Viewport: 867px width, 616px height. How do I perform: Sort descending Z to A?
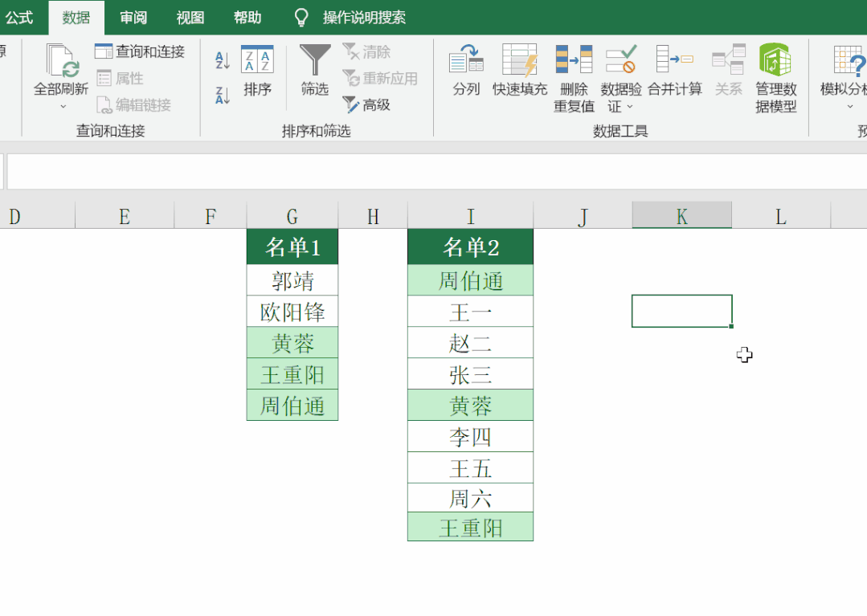[223, 95]
